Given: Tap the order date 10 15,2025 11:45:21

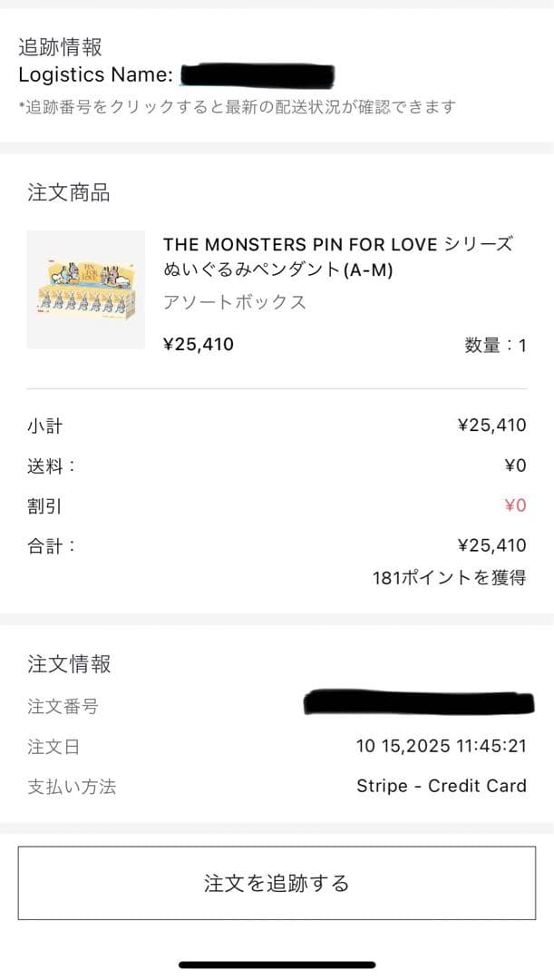Looking at the screenshot, I should pyautogui.click(x=442, y=746).
